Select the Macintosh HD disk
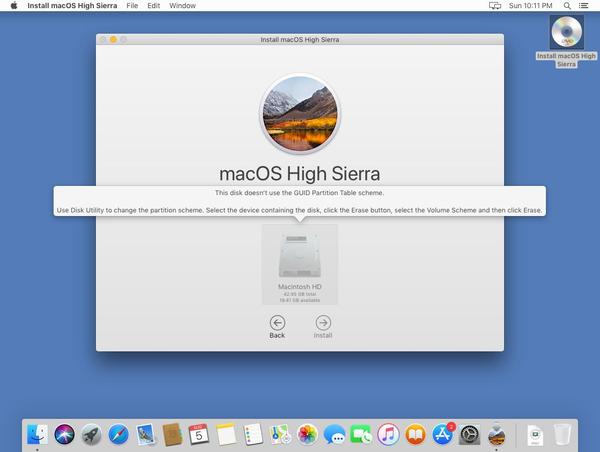 click(x=300, y=264)
